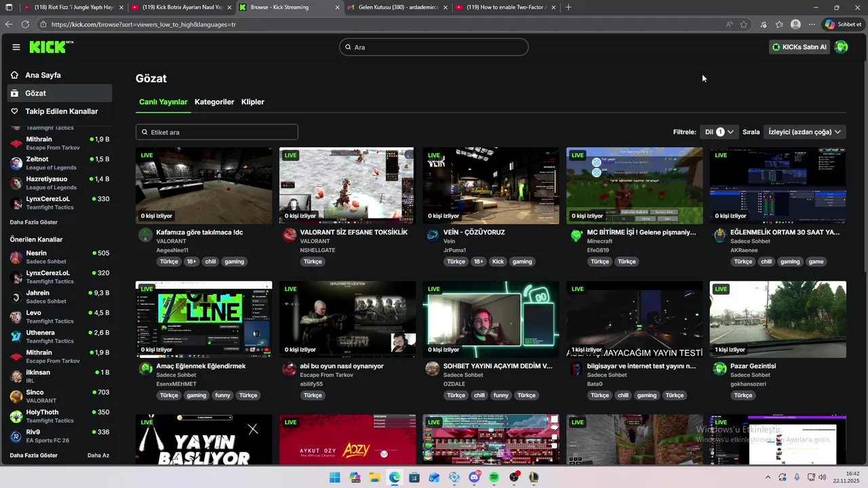Open Discord from the taskbar
Image resolution: width=868 pixels, height=488 pixels.
click(x=474, y=478)
